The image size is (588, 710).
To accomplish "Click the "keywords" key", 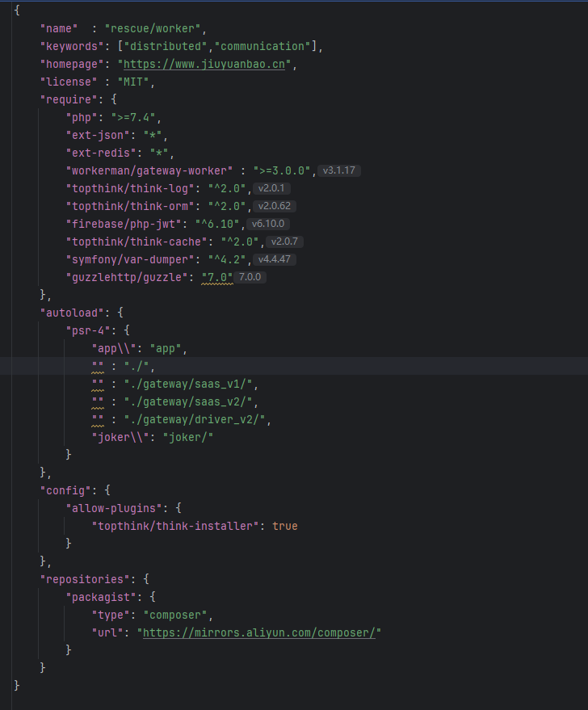I will pyautogui.click(x=72, y=46).
